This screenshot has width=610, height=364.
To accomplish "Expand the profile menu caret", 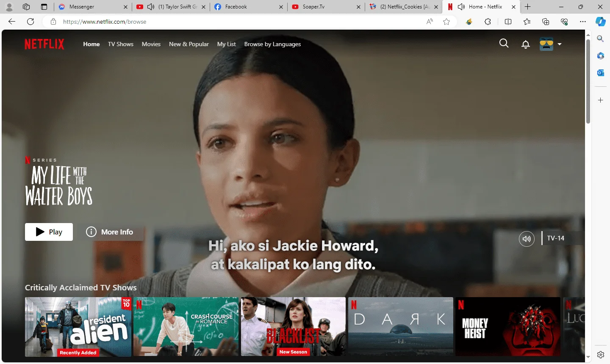I will 560,44.
